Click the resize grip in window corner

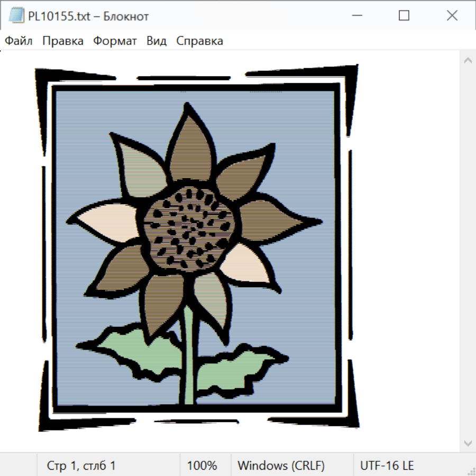[x=471, y=471]
